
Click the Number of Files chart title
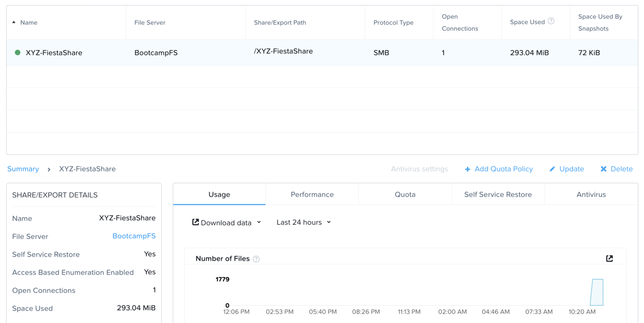223,259
